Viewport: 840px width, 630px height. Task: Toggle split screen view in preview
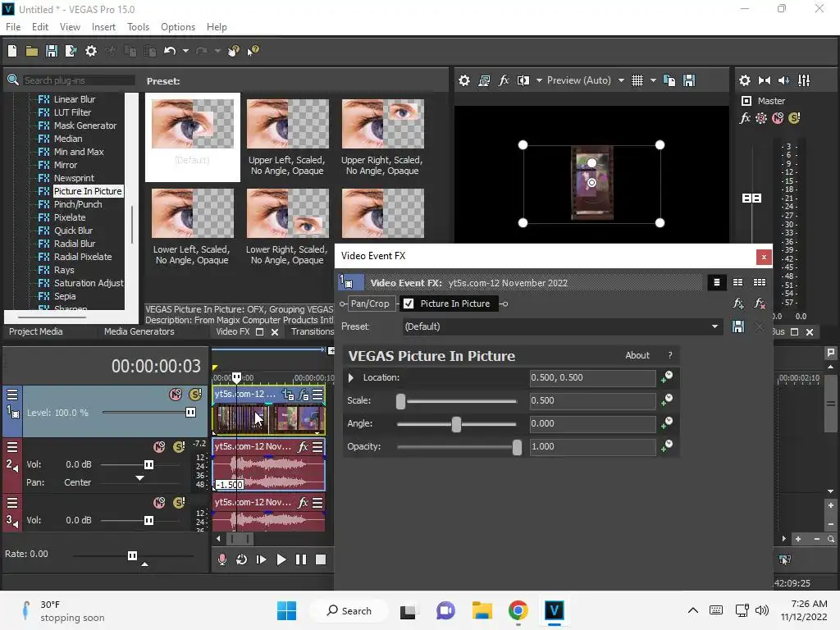523,80
